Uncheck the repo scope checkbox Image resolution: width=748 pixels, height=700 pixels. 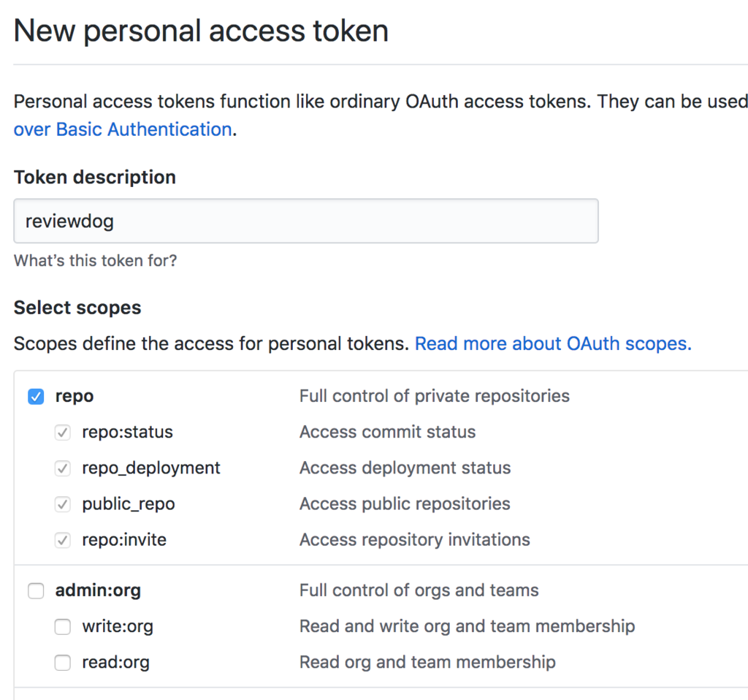36,396
